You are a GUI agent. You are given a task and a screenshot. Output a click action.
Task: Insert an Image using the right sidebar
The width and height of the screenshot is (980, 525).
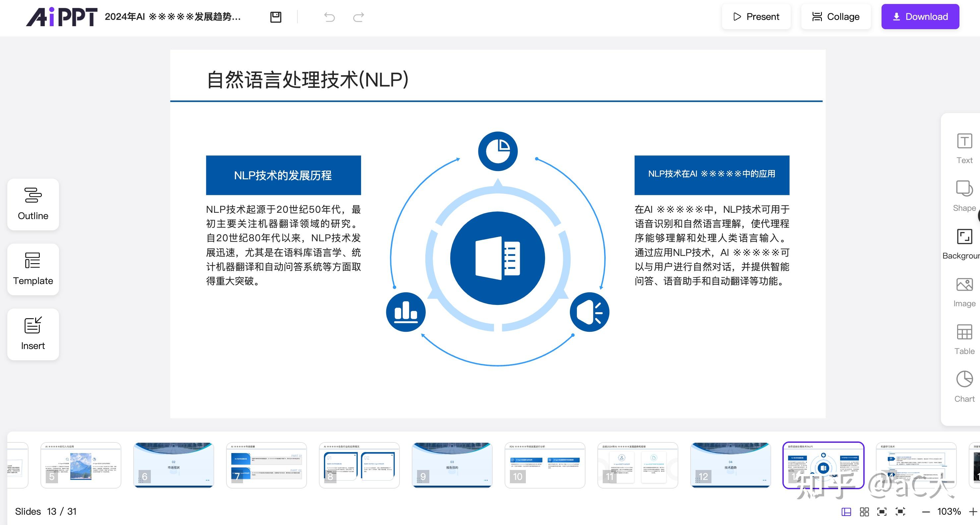[964, 289]
